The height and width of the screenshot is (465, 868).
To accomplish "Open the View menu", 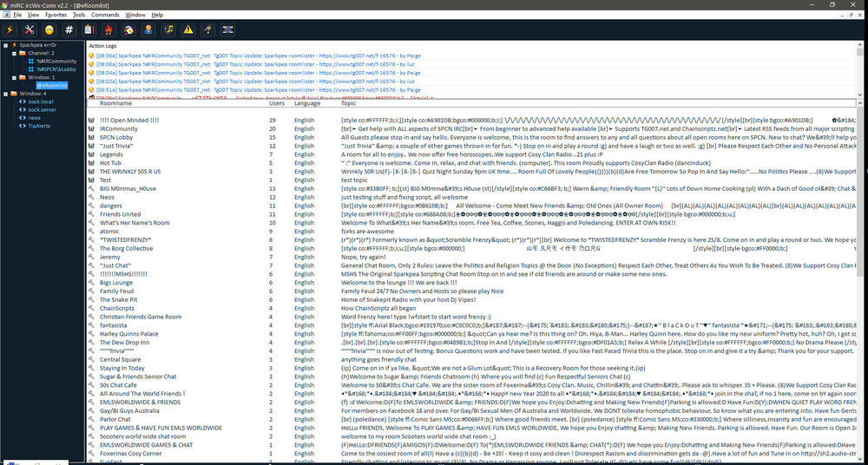I will 33,15.
